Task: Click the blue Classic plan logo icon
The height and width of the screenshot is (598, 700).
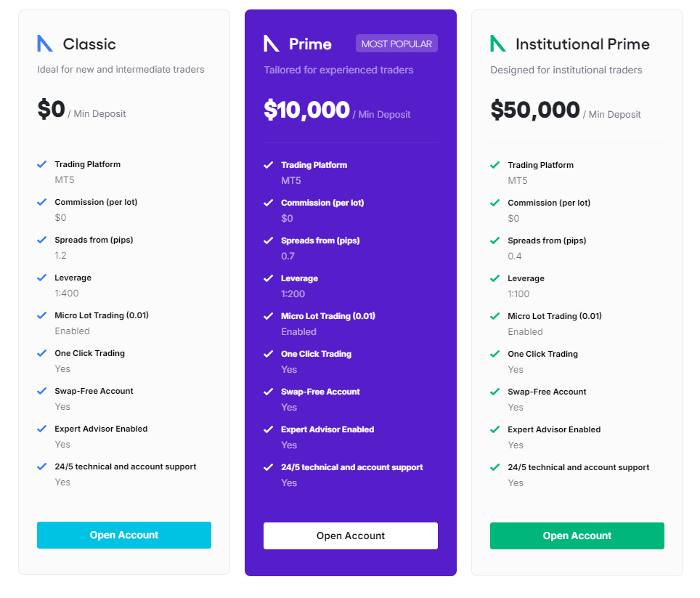Action: click(x=44, y=44)
